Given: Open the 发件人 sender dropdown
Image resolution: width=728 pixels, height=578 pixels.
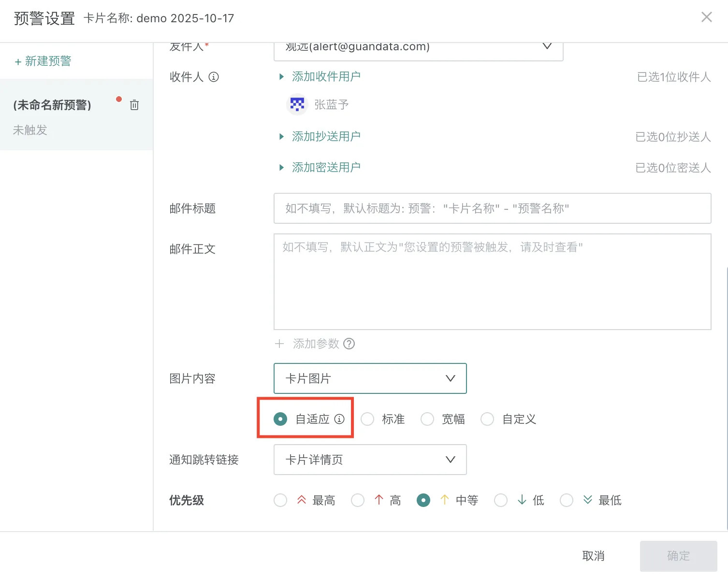Looking at the screenshot, I should pos(418,49).
